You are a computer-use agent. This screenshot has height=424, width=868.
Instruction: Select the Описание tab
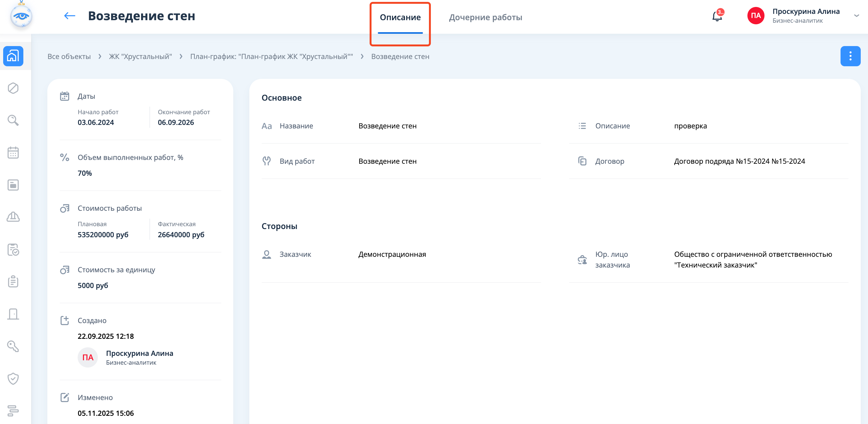coord(400,17)
